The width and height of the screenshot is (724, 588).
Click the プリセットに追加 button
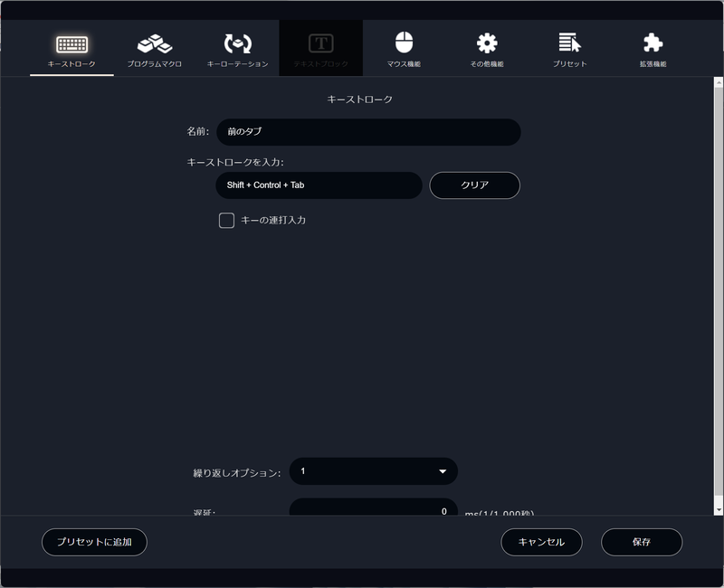pos(94,542)
